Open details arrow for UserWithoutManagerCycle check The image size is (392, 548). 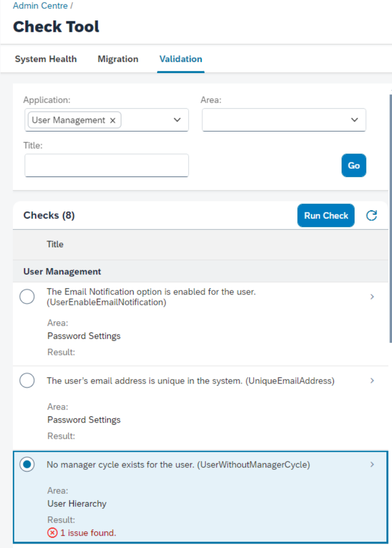coord(372,464)
